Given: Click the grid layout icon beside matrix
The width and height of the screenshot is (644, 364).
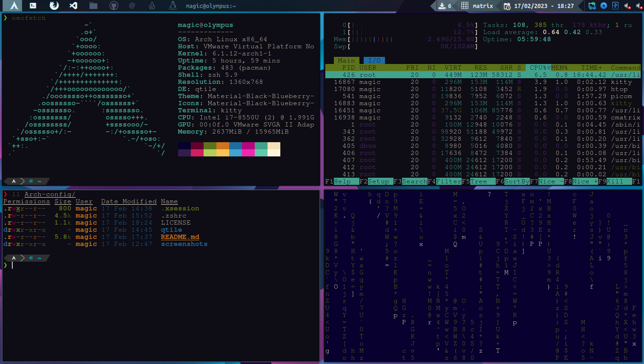Looking at the screenshot, I should (465, 6).
